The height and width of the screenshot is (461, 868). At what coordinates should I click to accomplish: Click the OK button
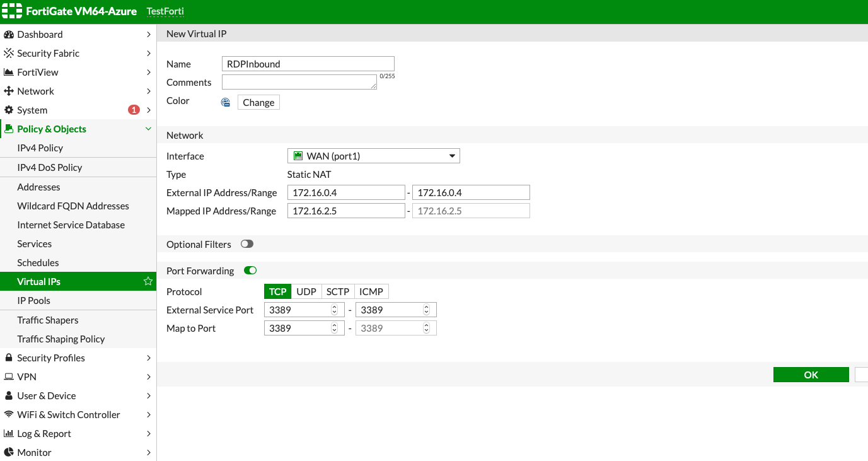811,374
